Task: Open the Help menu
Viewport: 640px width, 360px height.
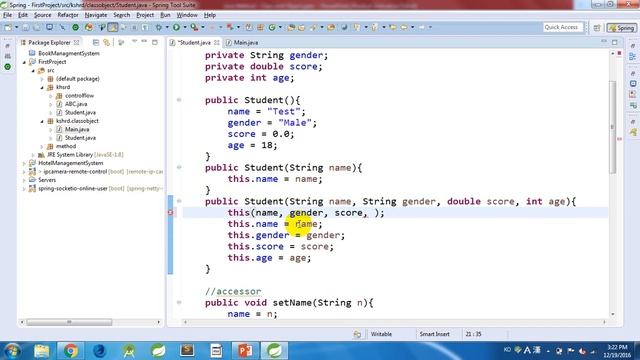Action: click(x=209, y=15)
